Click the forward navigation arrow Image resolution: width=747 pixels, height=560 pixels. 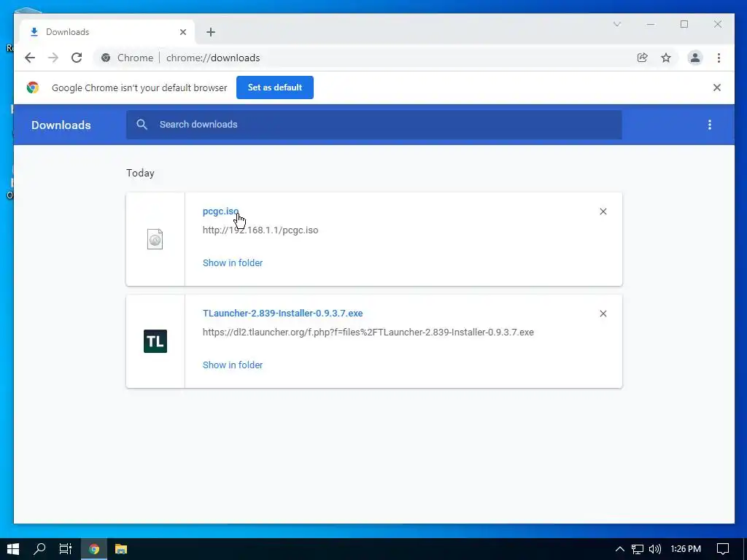(x=53, y=58)
